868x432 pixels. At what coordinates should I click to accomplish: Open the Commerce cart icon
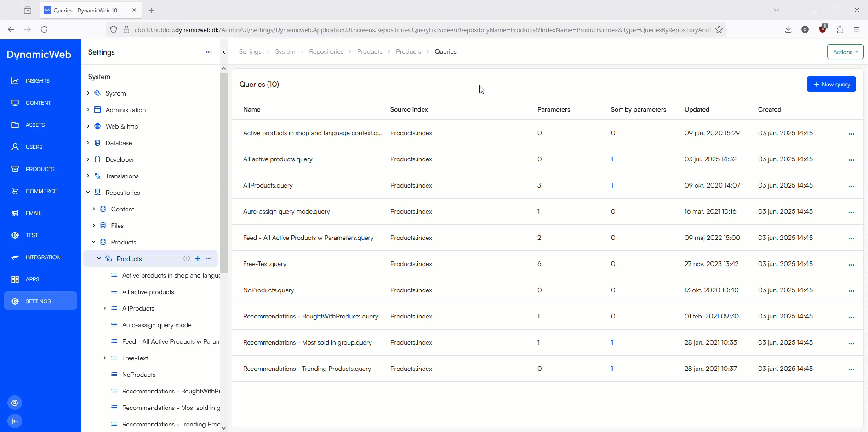(15, 191)
